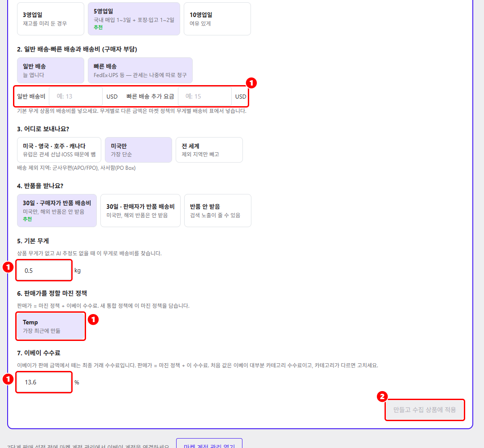Image resolution: width=484 pixels, height=448 pixels.
Task: Click the 3. 어디로 보내나요? heading
Action: (x=43, y=129)
